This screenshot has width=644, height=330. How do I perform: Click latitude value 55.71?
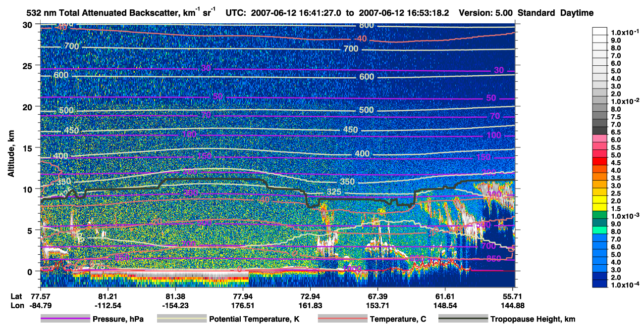[513, 296]
